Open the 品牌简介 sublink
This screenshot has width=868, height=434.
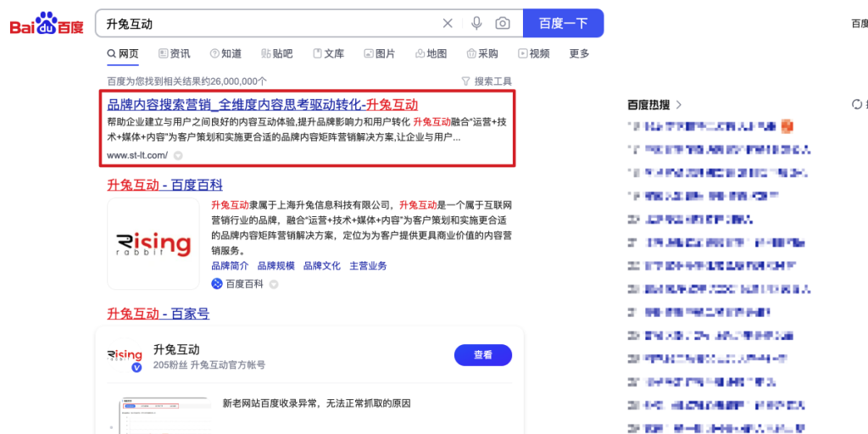(230, 265)
